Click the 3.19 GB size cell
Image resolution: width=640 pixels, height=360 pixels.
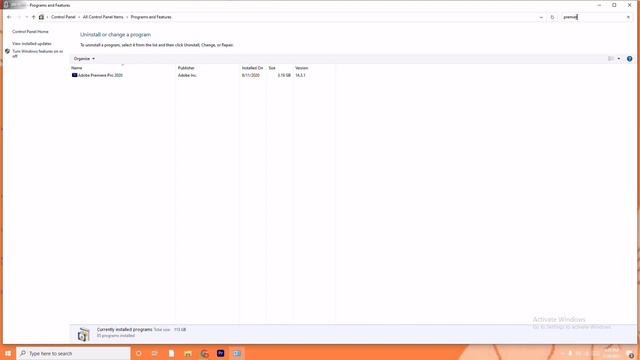[x=284, y=75]
